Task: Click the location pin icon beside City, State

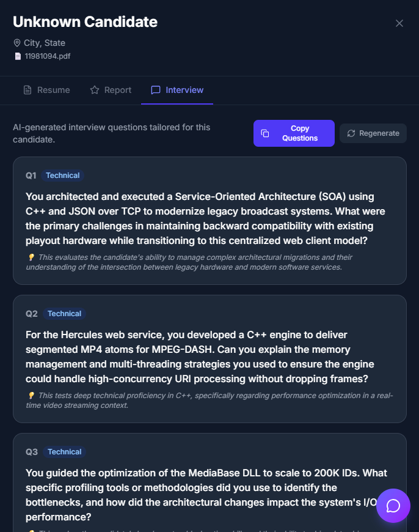Action: (x=16, y=43)
